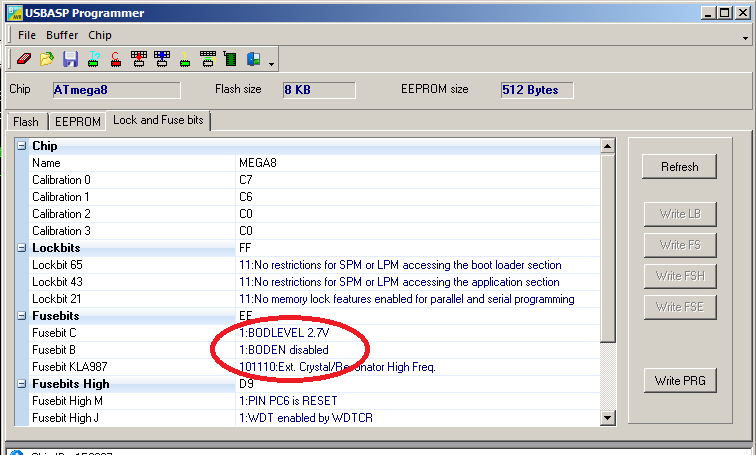
Task: Click the scroll up arrow of fuse list
Action: tap(608, 146)
